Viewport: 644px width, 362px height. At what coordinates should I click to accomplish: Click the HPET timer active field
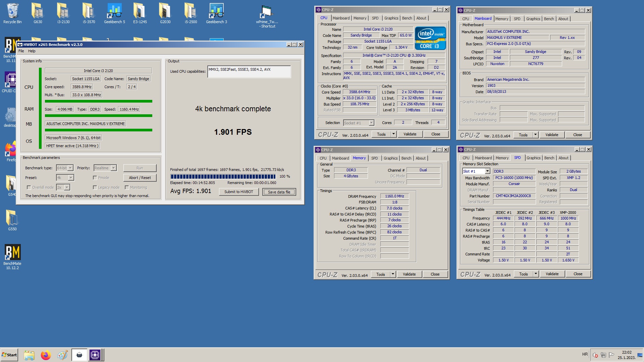[x=72, y=146]
